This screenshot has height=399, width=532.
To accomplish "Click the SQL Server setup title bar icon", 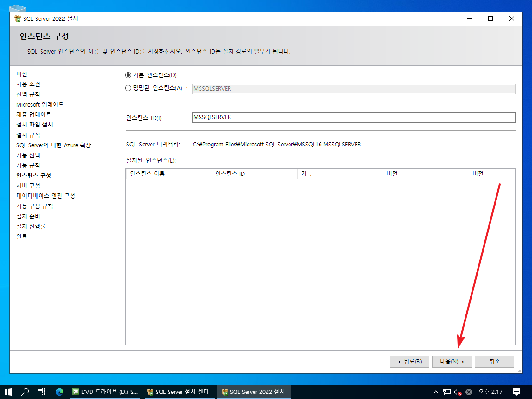I will pos(17,18).
